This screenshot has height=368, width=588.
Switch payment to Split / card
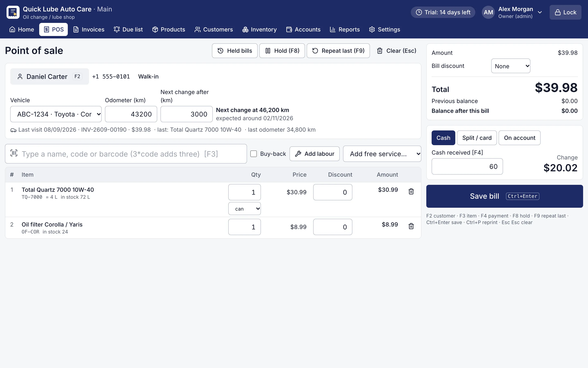(x=477, y=138)
